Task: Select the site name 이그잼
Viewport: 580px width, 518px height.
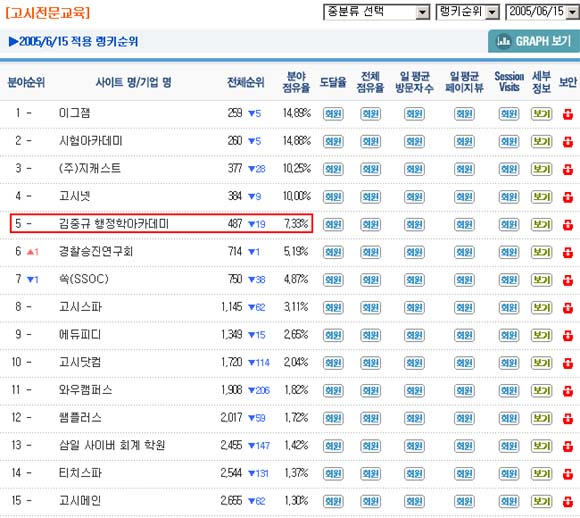Action: coord(74,113)
